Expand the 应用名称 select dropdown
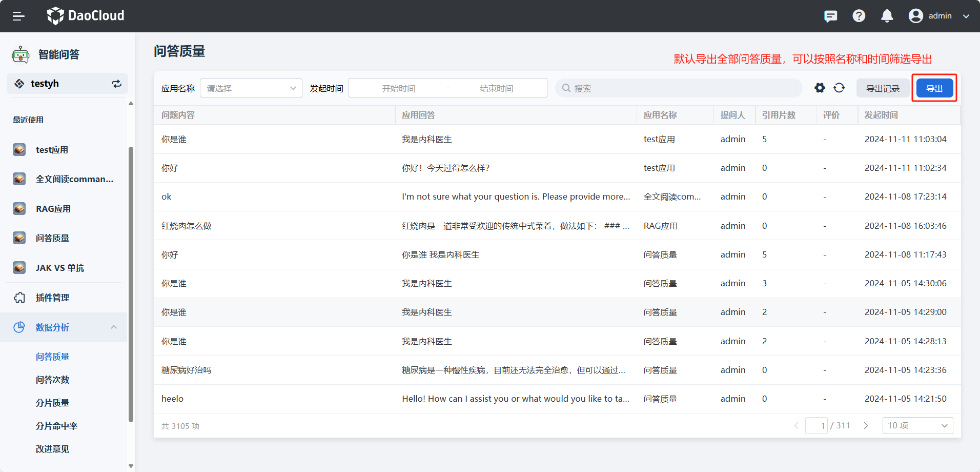 pyautogui.click(x=251, y=88)
